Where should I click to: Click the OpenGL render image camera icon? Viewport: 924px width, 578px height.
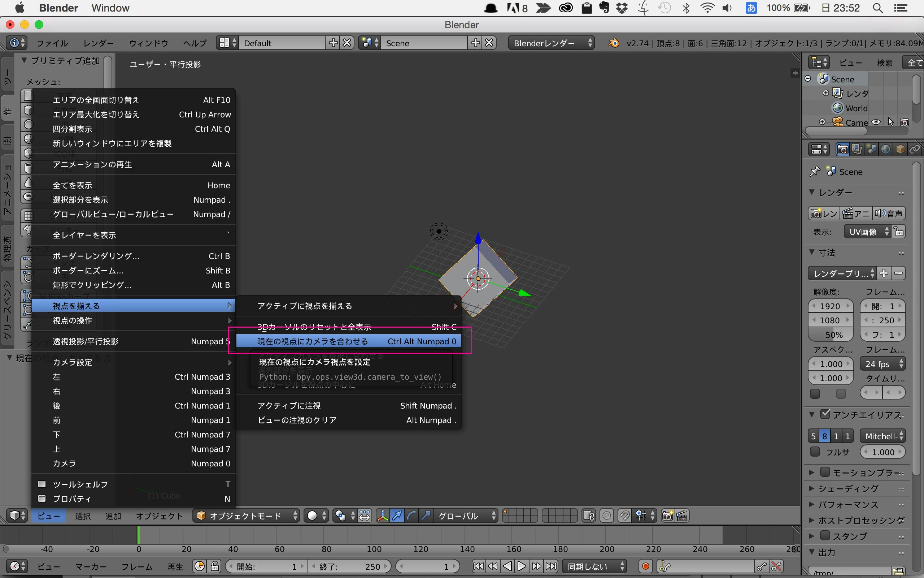click(668, 516)
